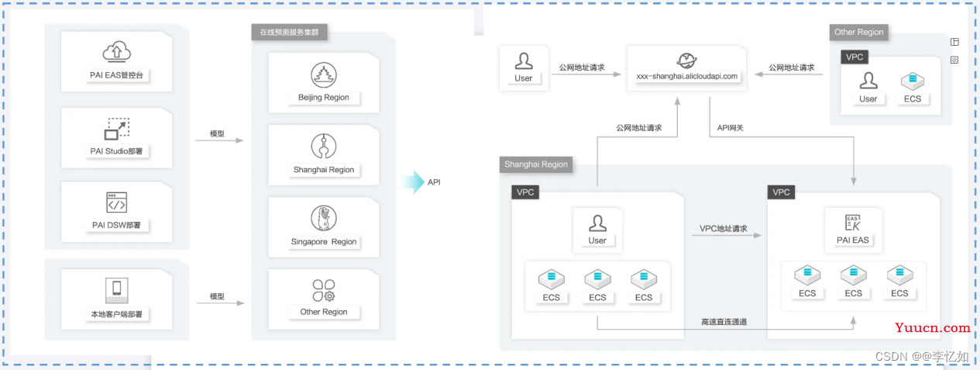Click the 在线预测服务集群 header tag
Image resolution: width=980 pixels, height=370 pixels.
(291, 33)
